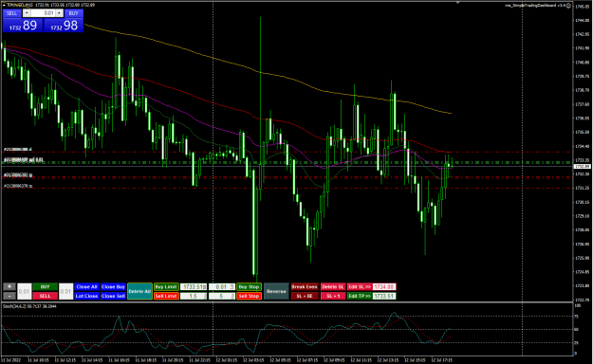
Task: Click the field showing 1.5
Action: point(194,296)
